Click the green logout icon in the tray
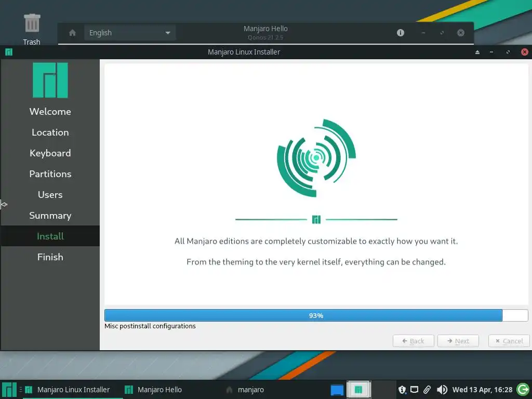The height and width of the screenshot is (399, 532). tap(523, 390)
